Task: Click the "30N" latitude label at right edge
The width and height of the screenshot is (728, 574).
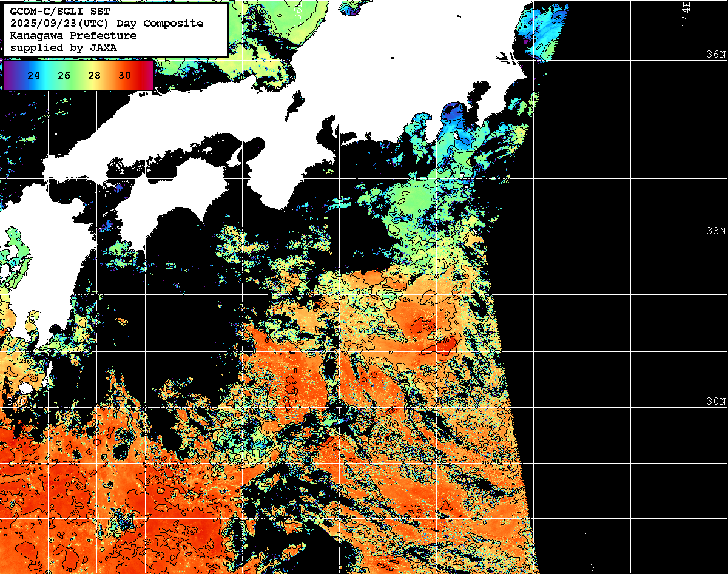Action: click(716, 402)
